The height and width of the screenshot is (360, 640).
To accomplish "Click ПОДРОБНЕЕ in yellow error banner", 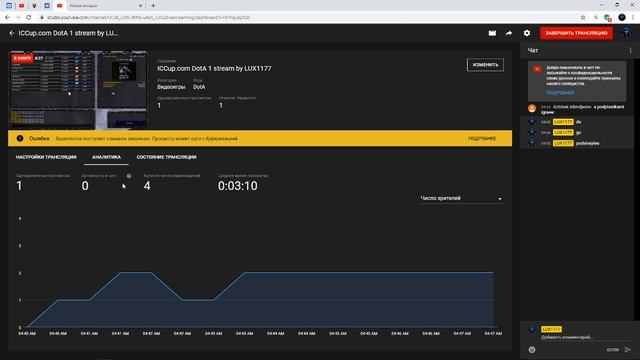I will pyautogui.click(x=482, y=138).
